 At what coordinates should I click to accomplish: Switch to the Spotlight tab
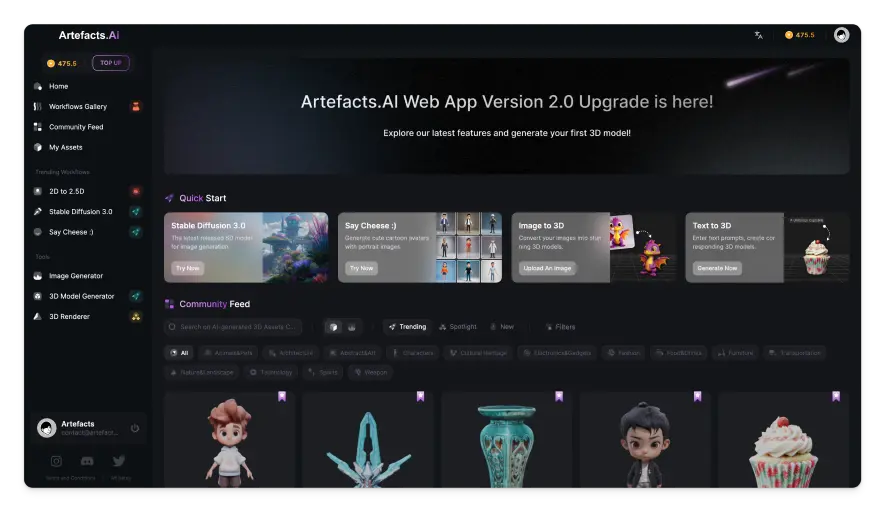point(458,327)
